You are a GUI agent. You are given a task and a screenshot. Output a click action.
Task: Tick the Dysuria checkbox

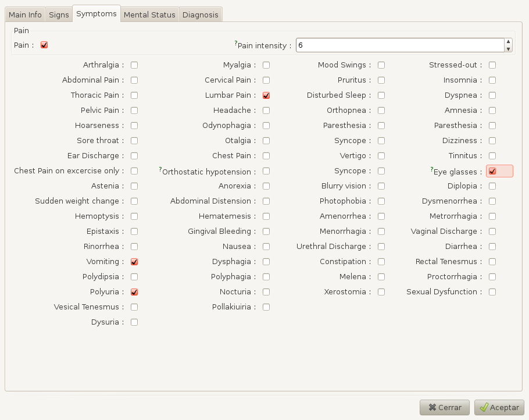pyautogui.click(x=134, y=322)
